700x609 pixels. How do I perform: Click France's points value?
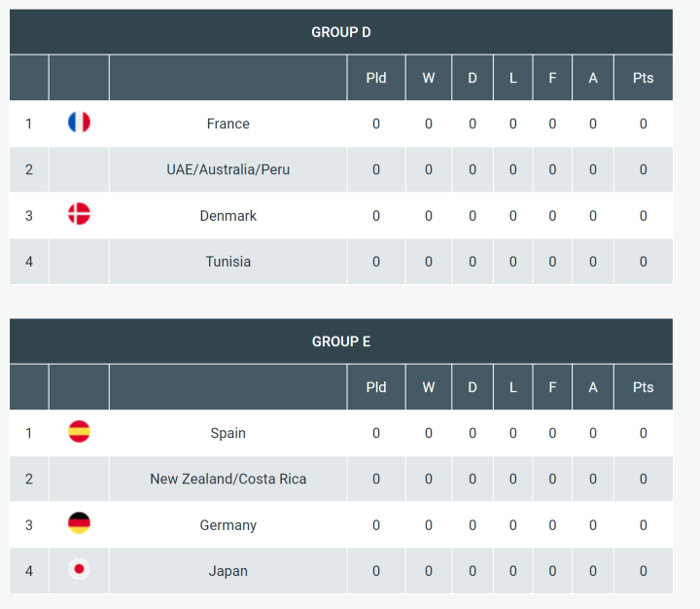643,124
